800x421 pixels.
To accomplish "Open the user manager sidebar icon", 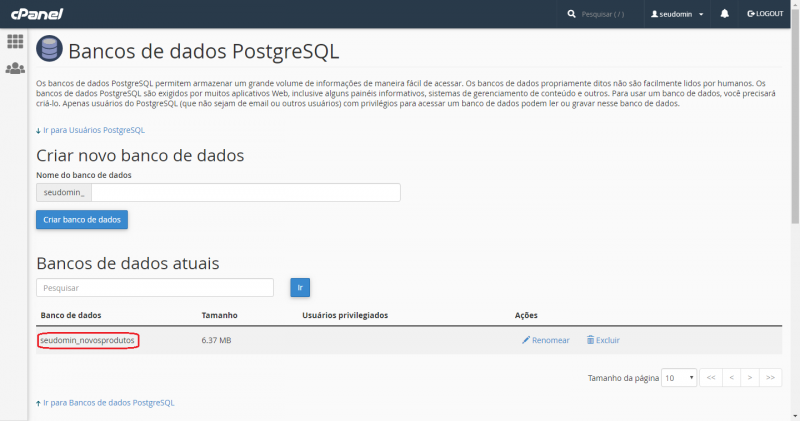I will (x=15, y=68).
